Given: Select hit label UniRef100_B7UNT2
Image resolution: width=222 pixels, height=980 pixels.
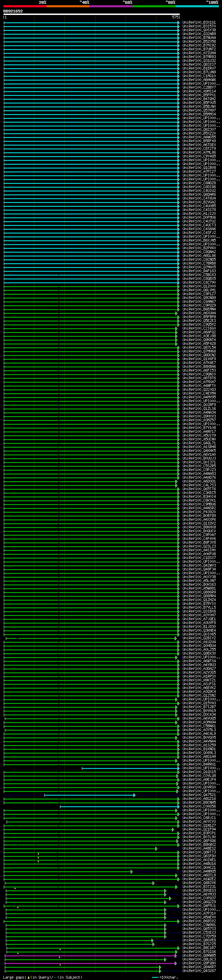Looking at the screenshot, I should [199, 49].
